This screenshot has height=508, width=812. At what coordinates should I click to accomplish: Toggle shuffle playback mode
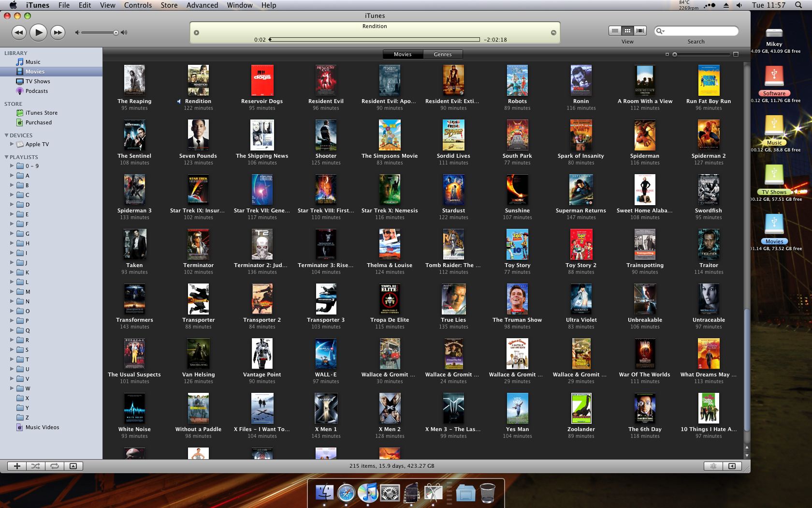[x=35, y=466]
